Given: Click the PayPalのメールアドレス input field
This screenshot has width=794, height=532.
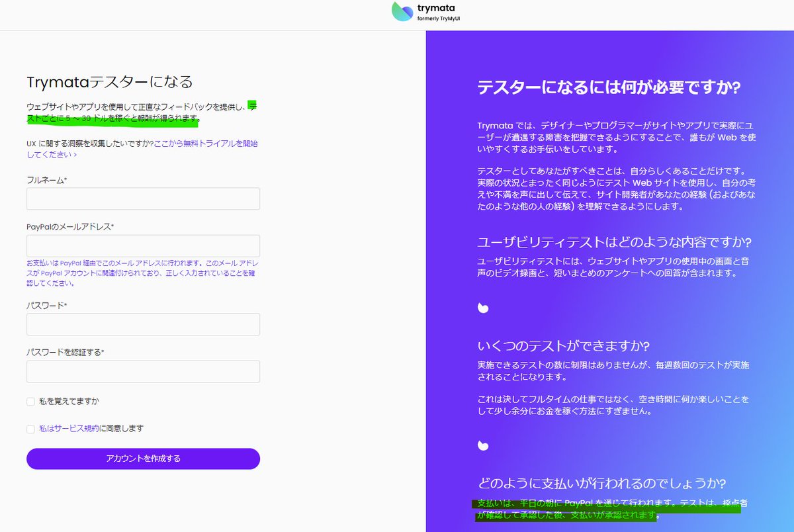Looking at the screenshot, I should (143, 245).
